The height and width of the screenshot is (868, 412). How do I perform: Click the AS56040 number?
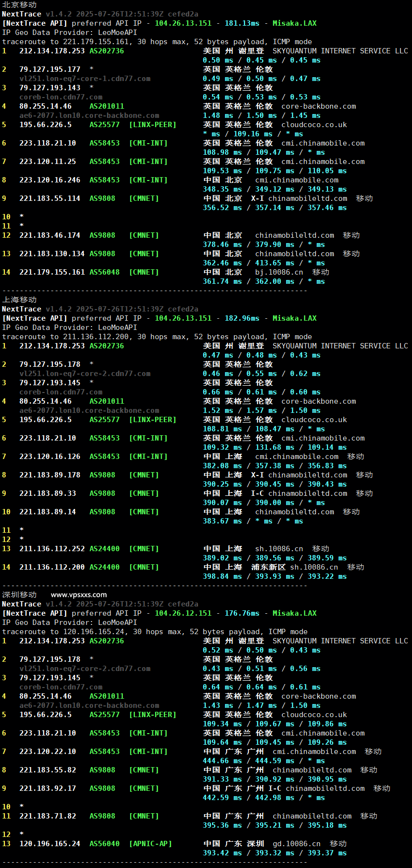pyautogui.click(x=104, y=844)
